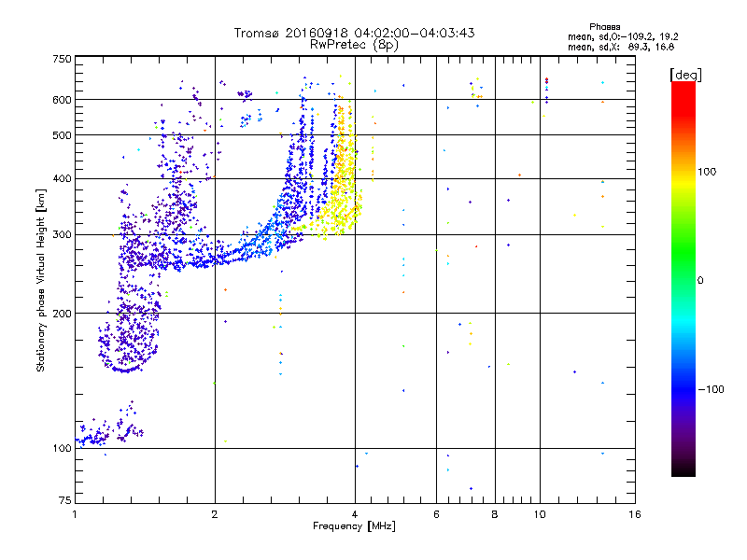Click the y-axis tick label "300"
The height and width of the screenshot is (560, 747).
tap(62, 234)
